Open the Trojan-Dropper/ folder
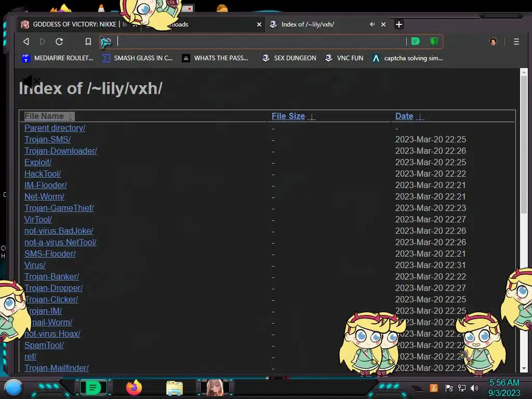Screen dimensions: 532x399 pos(54,288)
